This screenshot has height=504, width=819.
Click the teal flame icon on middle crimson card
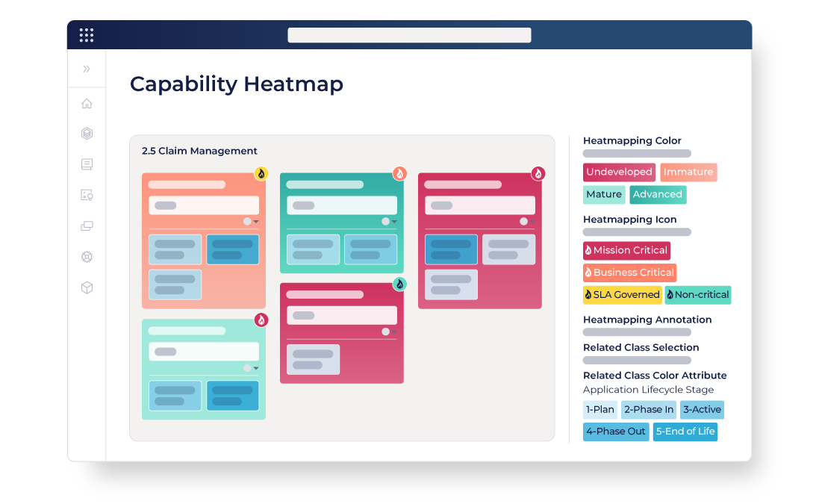tap(399, 284)
